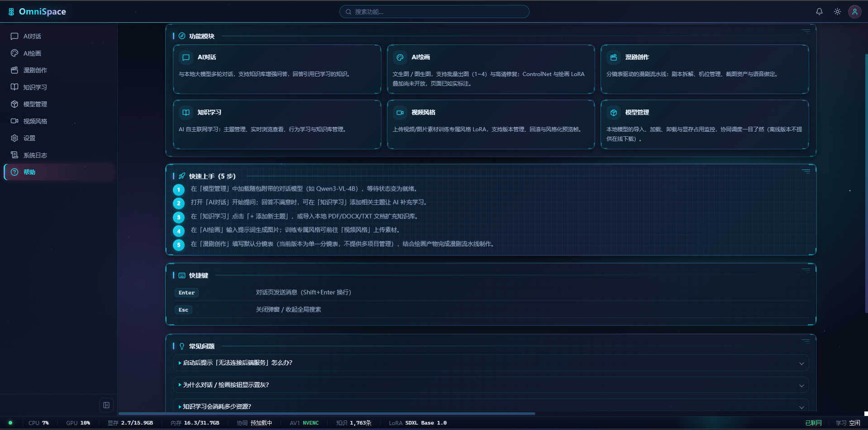This screenshot has width=868, height=430.
Task: Expand the 无法连接后端服务 FAQ question
Action: (491, 363)
